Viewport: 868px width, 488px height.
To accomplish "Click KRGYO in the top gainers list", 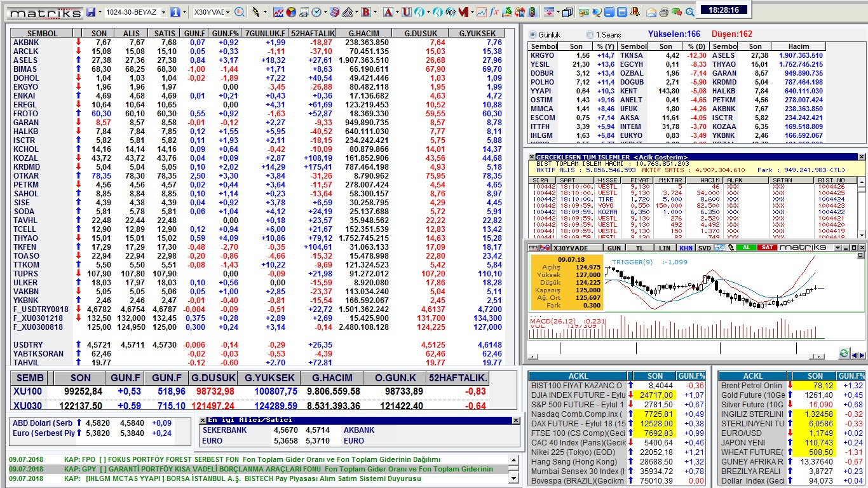I will [x=542, y=55].
